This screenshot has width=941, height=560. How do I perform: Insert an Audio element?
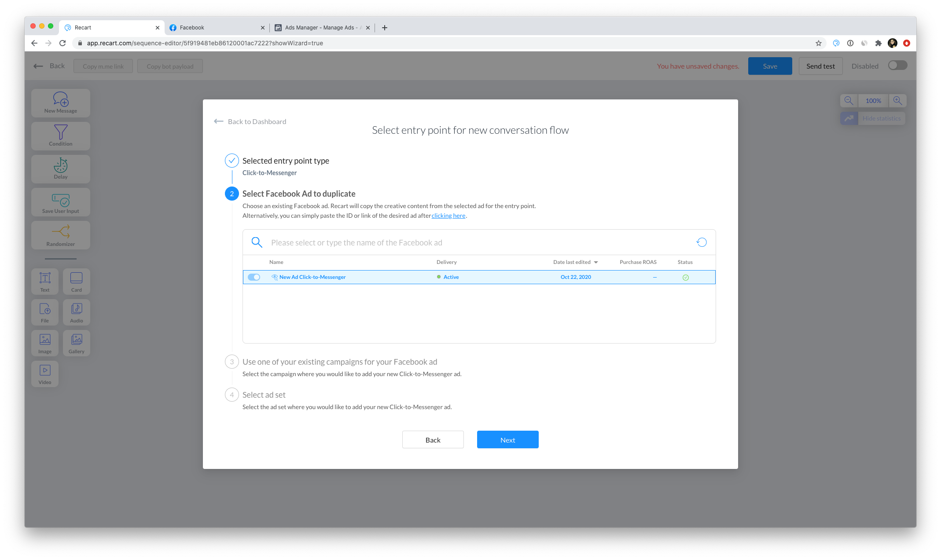tap(77, 312)
